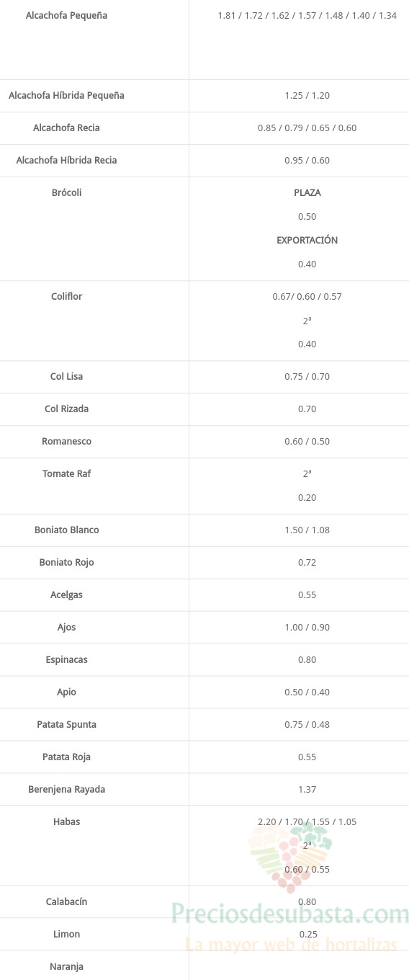Click the Habas product name
Screen dimensions: 409x980
[x=66, y=821]
